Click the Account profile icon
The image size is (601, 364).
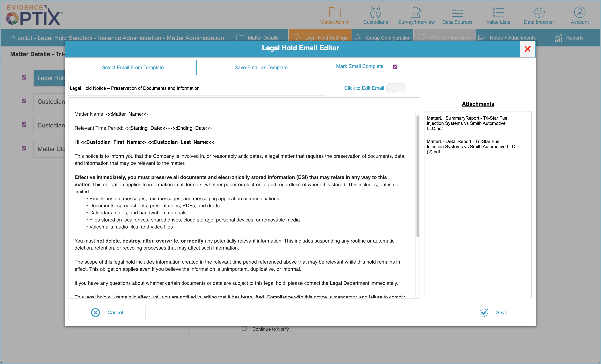(x=579, y=12)
